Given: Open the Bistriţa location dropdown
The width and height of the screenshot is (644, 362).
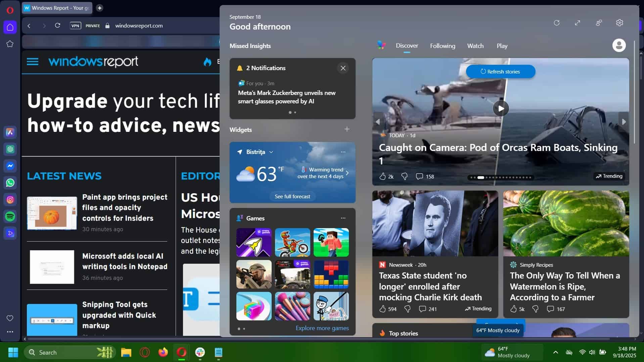Looking at the screenshot, I should coord(271,152).
